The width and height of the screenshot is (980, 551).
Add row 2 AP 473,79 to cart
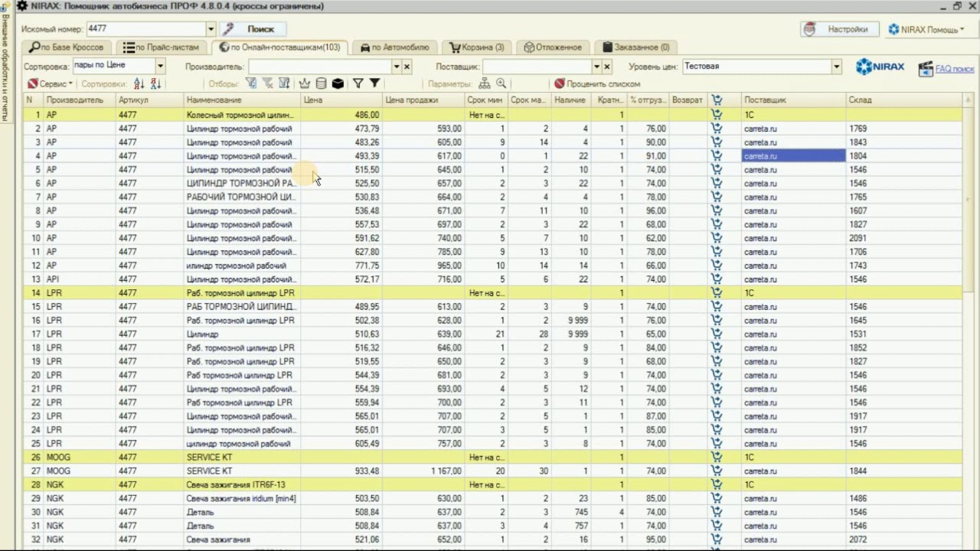[717, 129]
